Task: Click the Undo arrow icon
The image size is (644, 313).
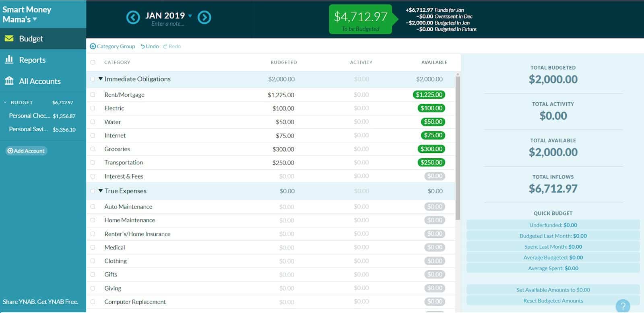Action: pyautogui.click(x=142, y=46)
